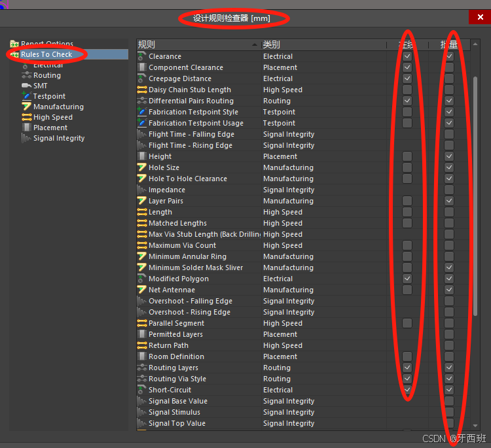The height and width of the screenshot is (448, 491).
Task: Toggle online check for Component Clearance
Action: coord(407,67)
